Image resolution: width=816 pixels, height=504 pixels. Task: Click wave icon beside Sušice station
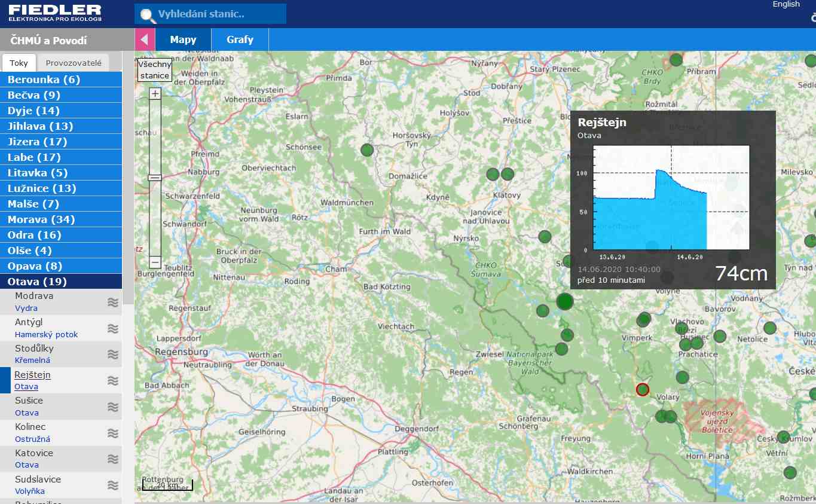(x=113, y=407)
